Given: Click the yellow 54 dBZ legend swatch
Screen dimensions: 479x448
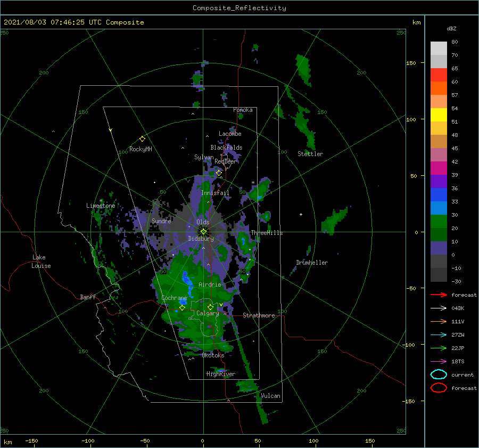Looking at the screenshot, I should pyautogui.click(x=439, y=115).
